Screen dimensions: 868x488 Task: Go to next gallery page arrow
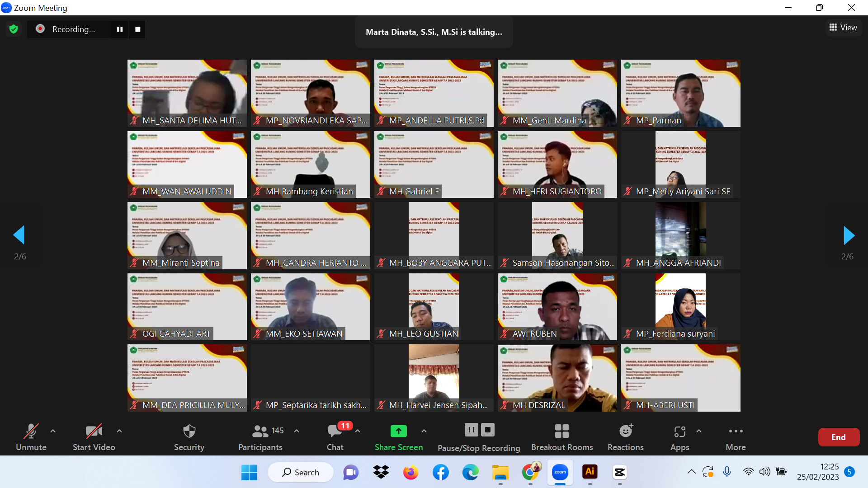(x=849, y=235)
